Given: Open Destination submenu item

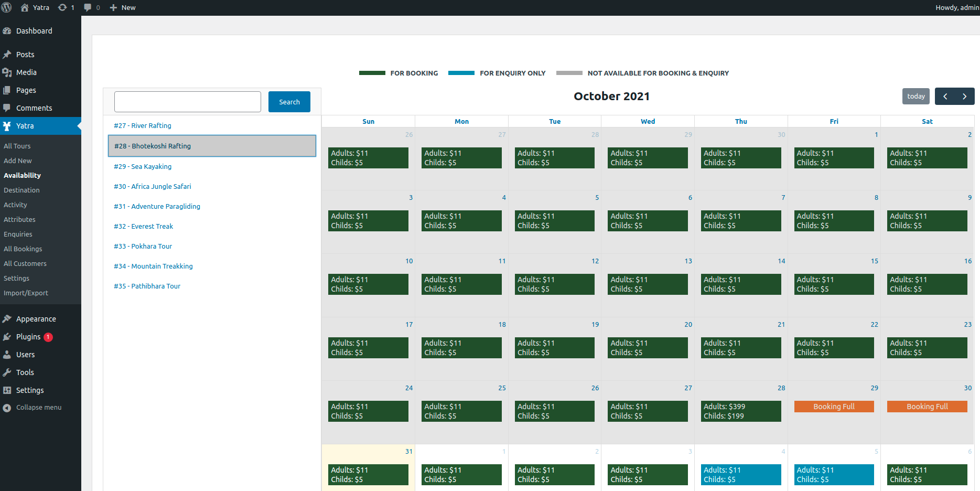Looking at the screenshot, I should click(21, 190).
